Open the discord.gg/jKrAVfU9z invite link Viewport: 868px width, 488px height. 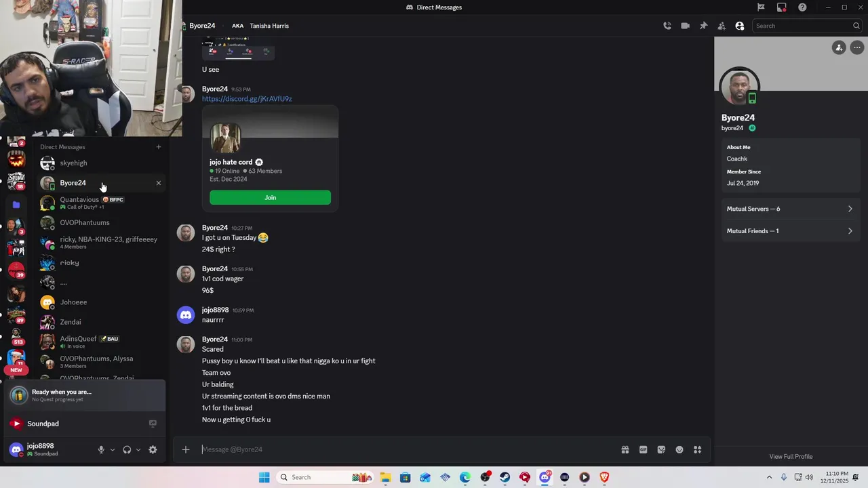pos(247,99)
